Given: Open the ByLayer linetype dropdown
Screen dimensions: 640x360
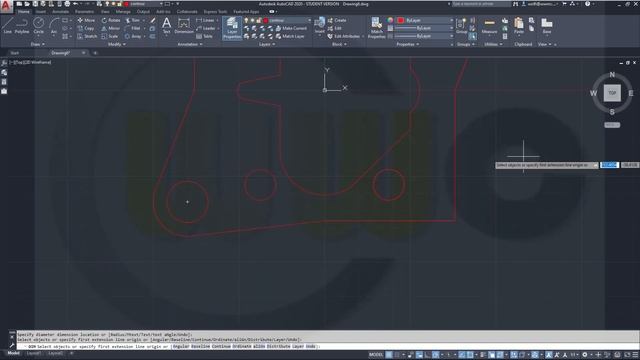Looking at the screenshot, I should pyautogui.click(x=424, y=36).
